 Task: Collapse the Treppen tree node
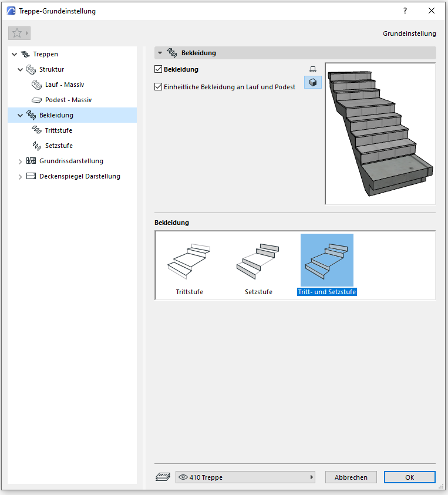pyautogui.click(x=14, y=55)
